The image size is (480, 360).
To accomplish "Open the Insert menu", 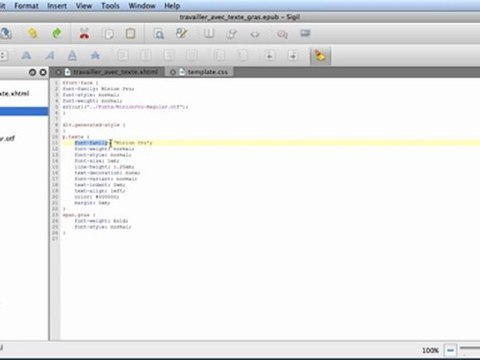I will click(57, 6).
